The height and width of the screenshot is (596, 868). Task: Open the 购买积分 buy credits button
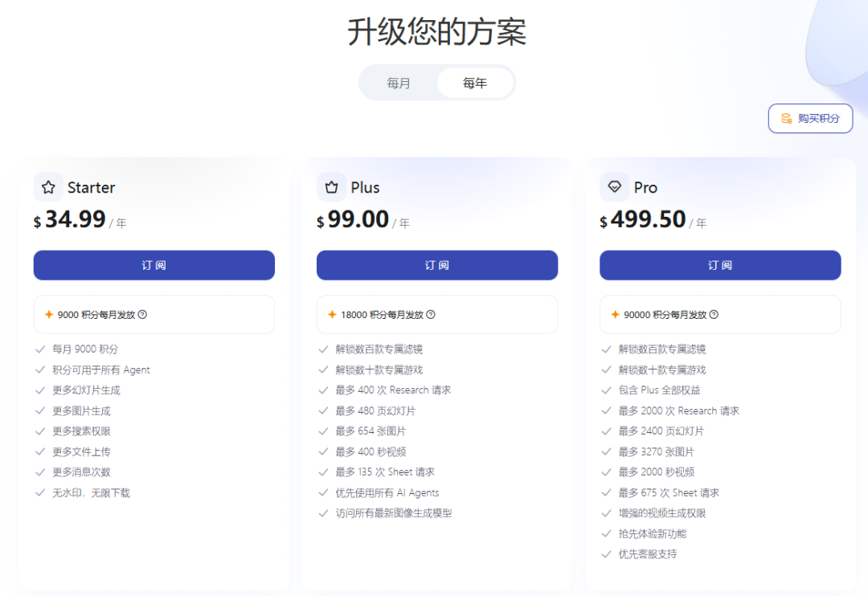click(x=810, y=118)
